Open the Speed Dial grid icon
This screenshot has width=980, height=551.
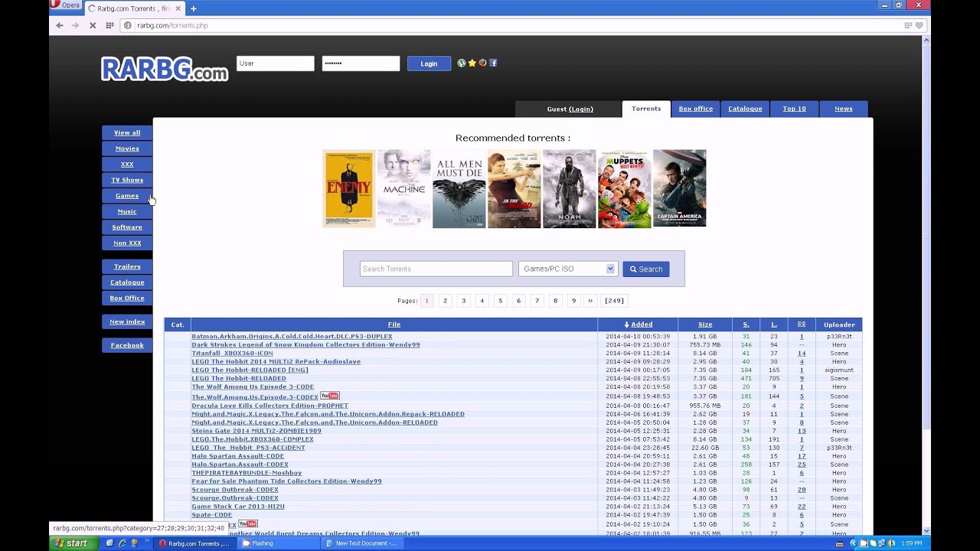pyautogui.click(x=109, y=25)
